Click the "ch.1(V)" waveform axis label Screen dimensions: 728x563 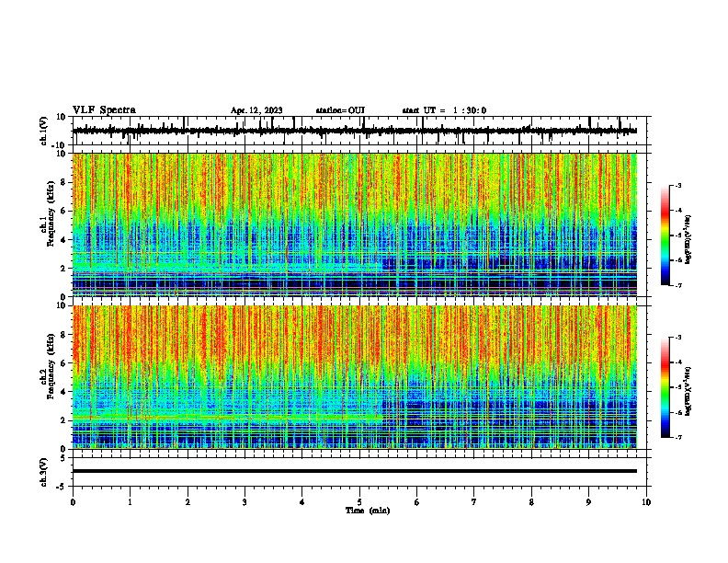pos(44,131)
